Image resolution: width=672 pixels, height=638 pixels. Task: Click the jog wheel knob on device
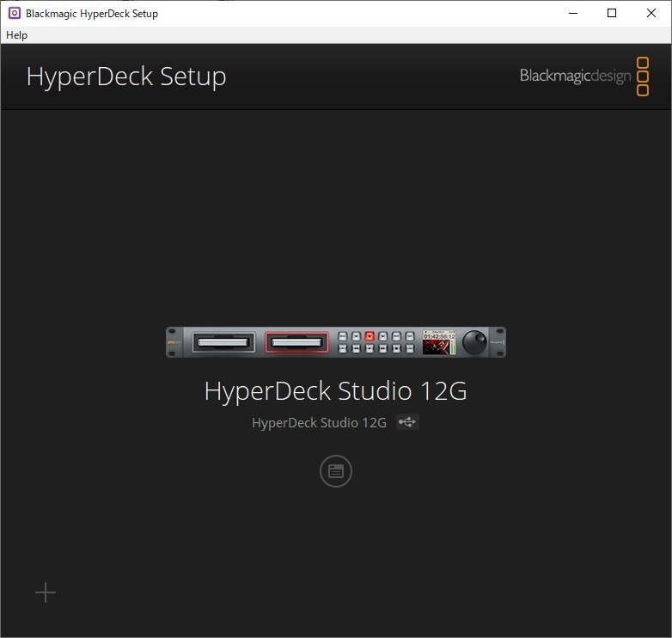point(473,342)
